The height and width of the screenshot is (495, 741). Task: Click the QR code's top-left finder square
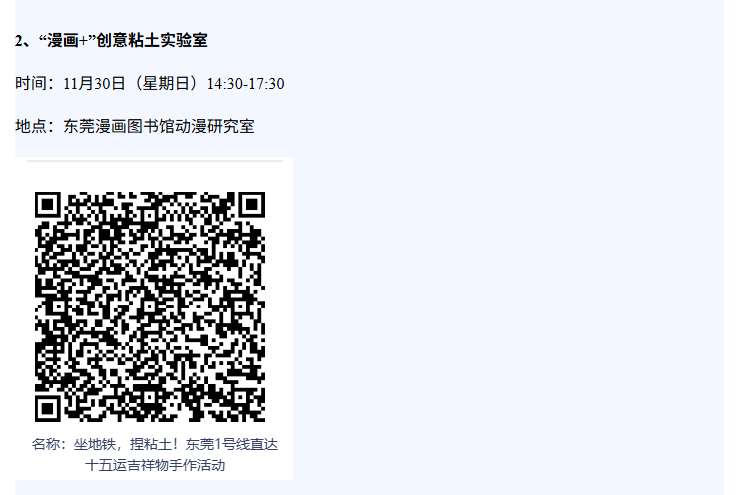[x=48, y=205]
